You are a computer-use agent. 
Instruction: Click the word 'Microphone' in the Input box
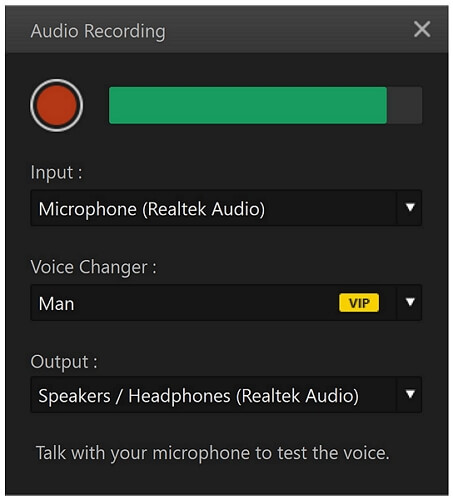point(88,209)
